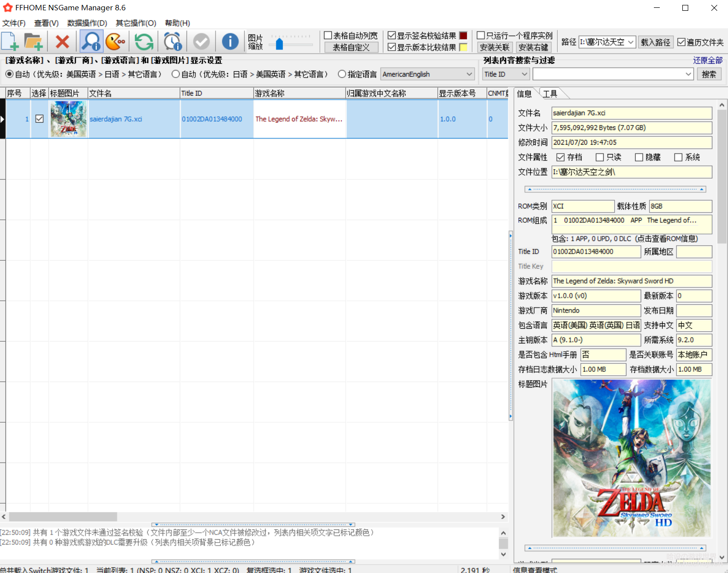Open the 查看(V) menu
This screenshot has width=728, height=573.
pyautogui.click(x=46, y=23)
